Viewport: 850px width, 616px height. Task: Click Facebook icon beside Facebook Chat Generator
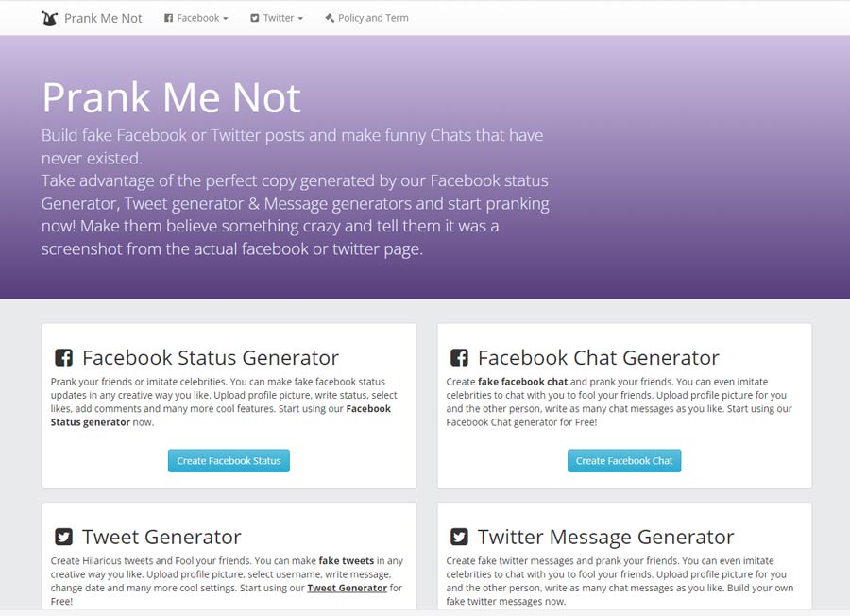[x=459, y=358]
